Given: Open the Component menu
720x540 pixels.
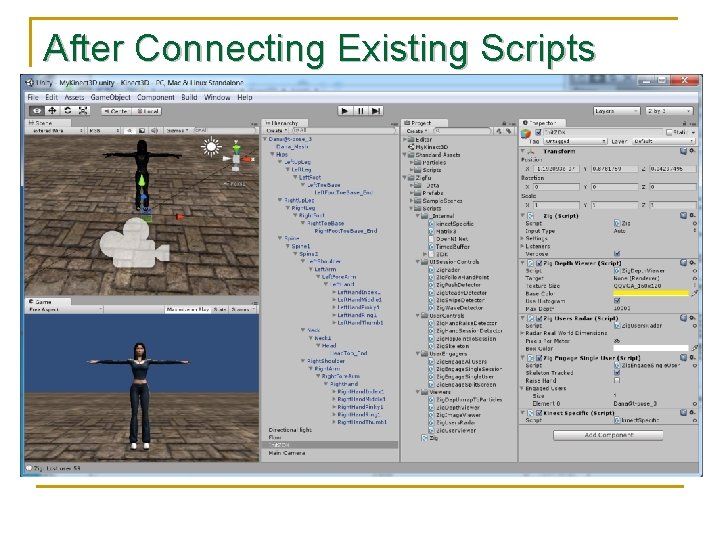Looking at the screenshot, I should 156,97.
